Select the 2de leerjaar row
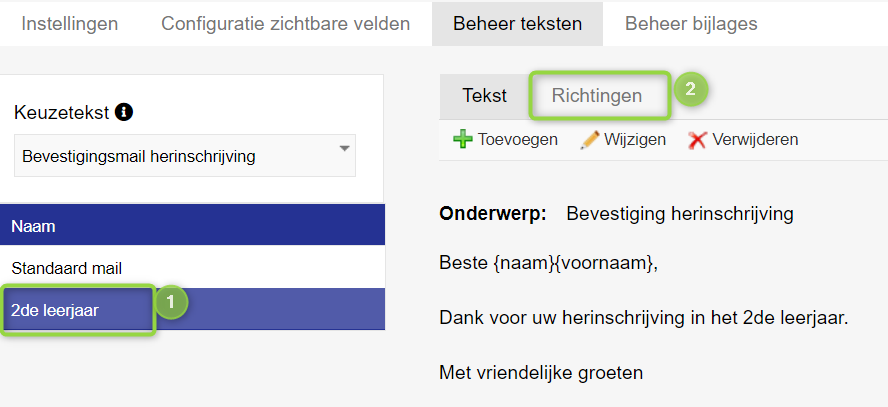The image size is (888, 407). point(193,309)
